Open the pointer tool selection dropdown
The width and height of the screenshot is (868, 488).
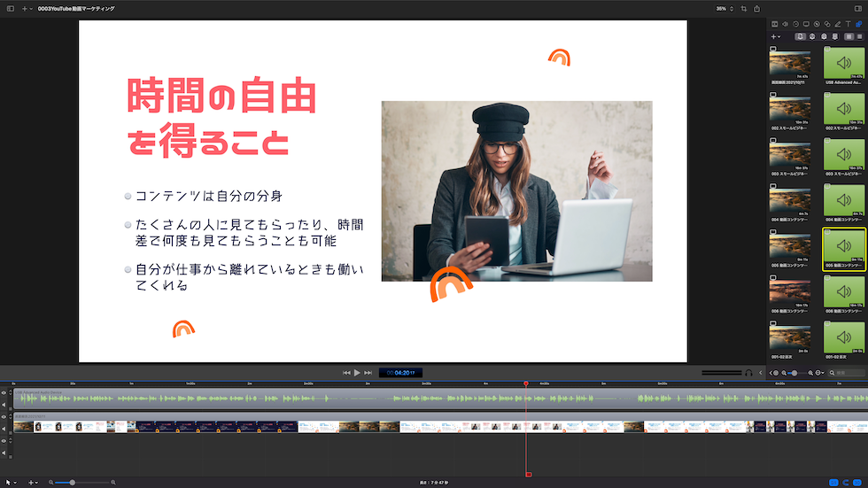(11, 483)
